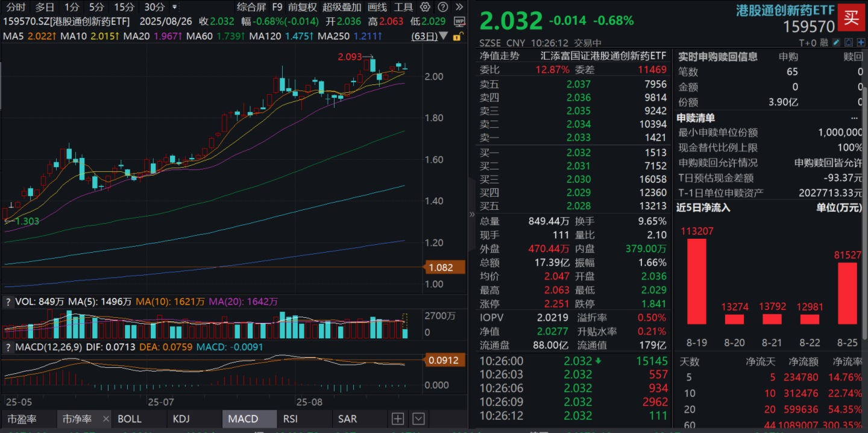The width and height of the screenshot is (868, 433).
Task: Click the pencil note icon beside T+0 融
Action: [836, 43]
